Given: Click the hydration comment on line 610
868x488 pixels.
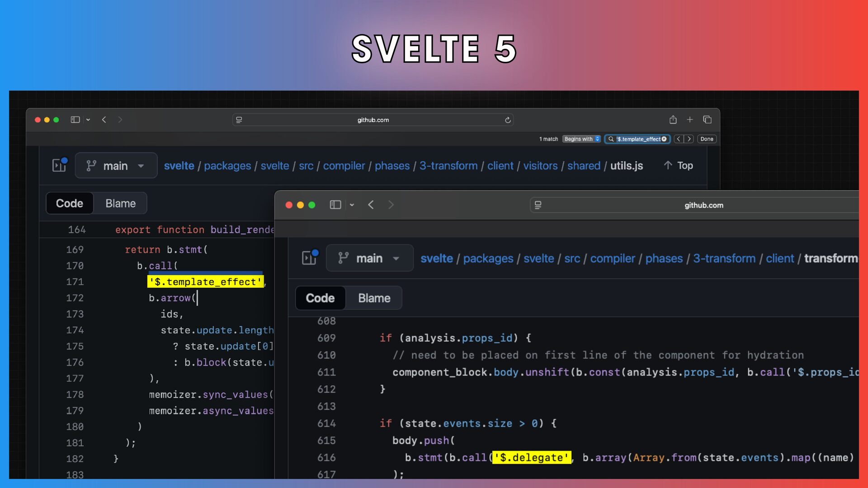Looking at the screenshot, I should click(598, 355).
